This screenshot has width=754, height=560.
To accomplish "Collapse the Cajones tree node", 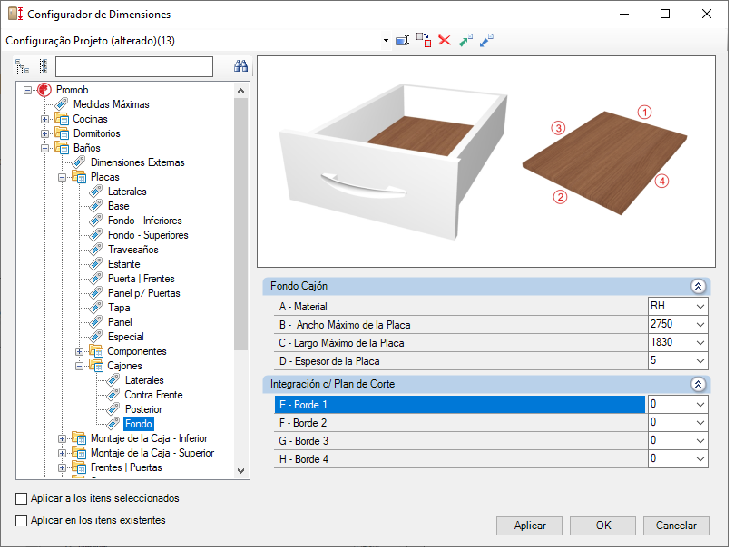I will pyautogui.click(x=79, y=366).
